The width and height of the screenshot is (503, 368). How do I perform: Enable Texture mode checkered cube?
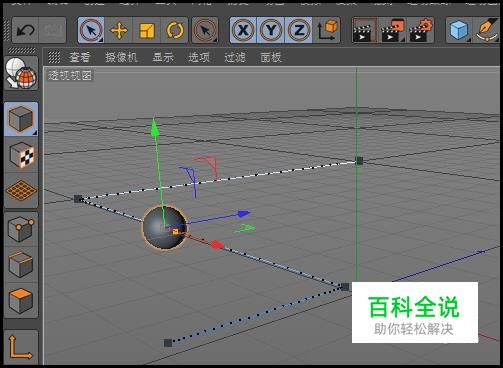[21, 155]
